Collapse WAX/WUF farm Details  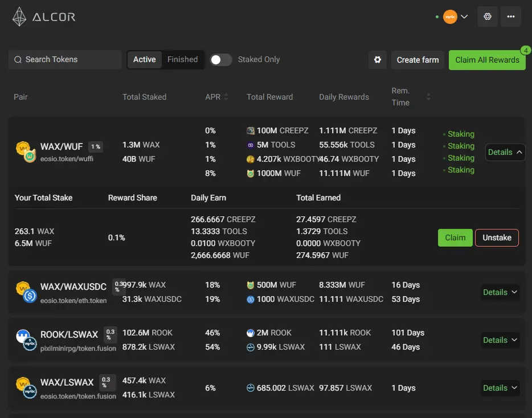(x=505, y=153)
